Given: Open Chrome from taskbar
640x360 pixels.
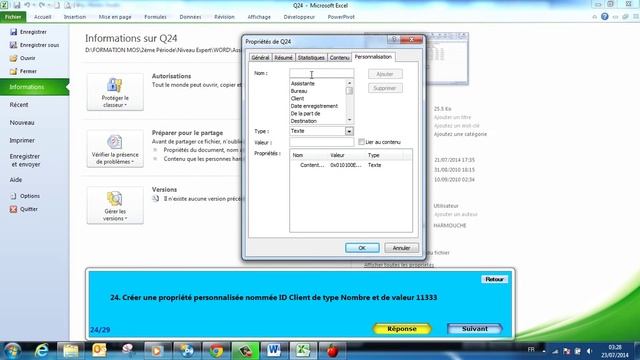Looking at the screenshot, I should click(216, 350).
